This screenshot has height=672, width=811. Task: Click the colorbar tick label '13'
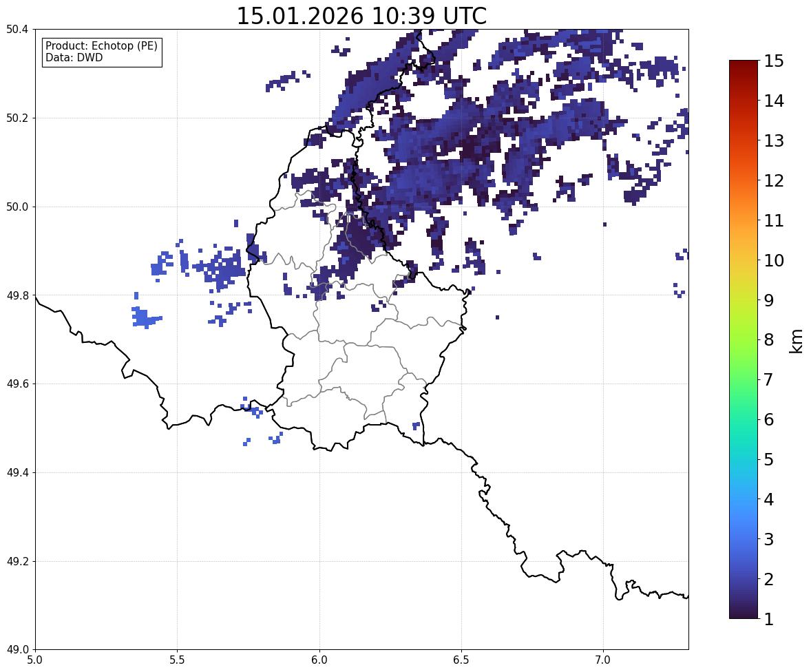(774, 140)
